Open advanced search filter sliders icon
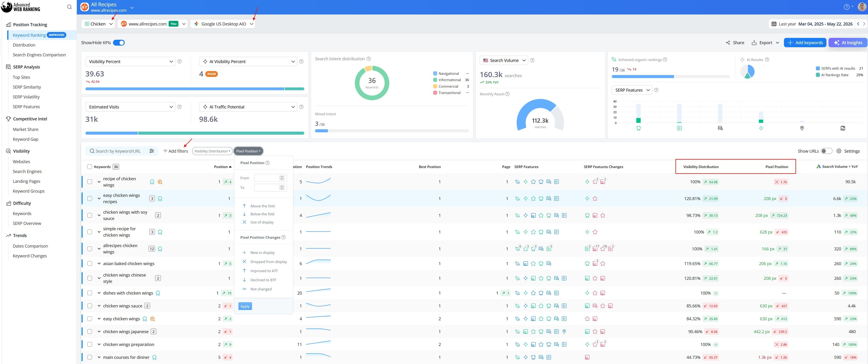The width and height of the screenshot is (868, 364). tap(152, 151)
